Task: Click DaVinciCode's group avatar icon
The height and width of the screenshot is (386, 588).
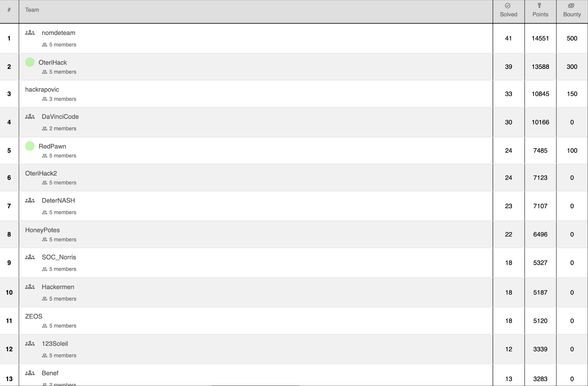Action: tap(30, 117)
